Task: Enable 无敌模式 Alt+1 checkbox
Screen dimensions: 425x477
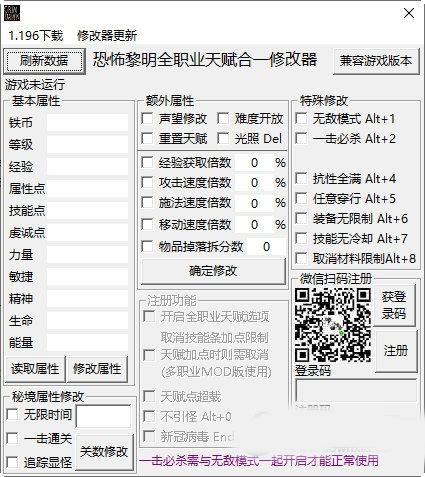Action: pos(301,119)
